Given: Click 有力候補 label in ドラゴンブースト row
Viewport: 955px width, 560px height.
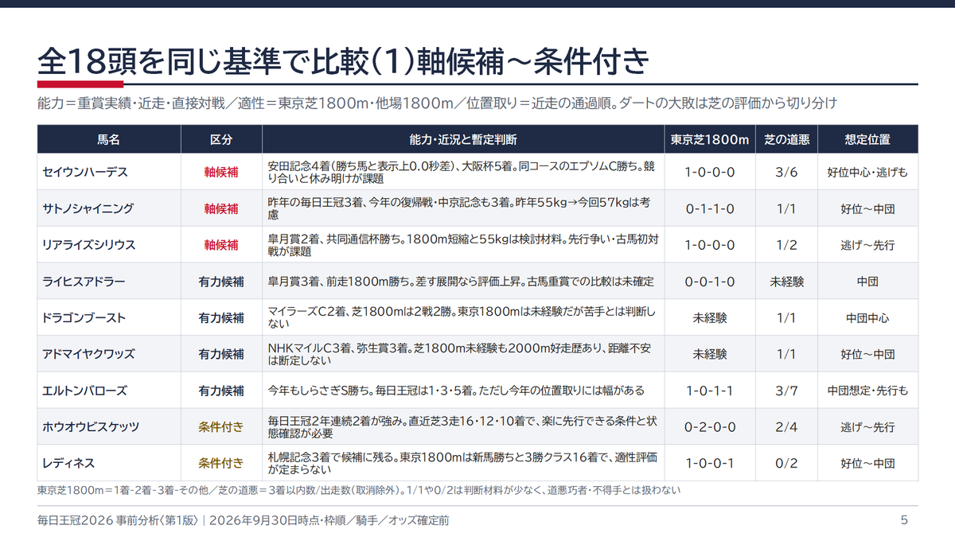Looking at the screenshot, I should (x=221, y=317).
